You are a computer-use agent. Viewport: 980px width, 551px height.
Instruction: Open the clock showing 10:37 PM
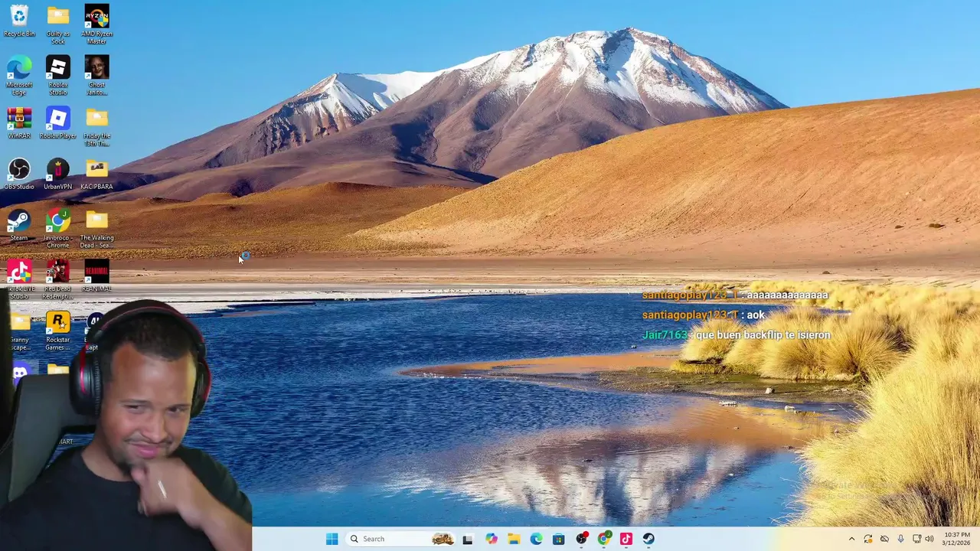pos(957,539)
